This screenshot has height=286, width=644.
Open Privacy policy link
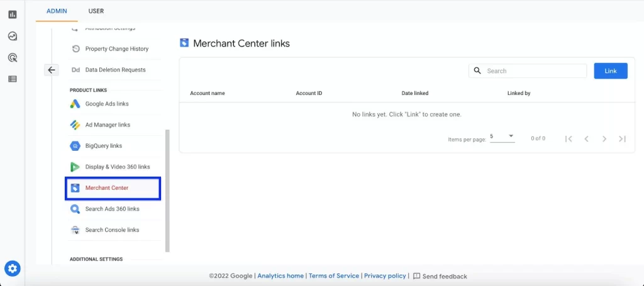(x=385, y=276)
